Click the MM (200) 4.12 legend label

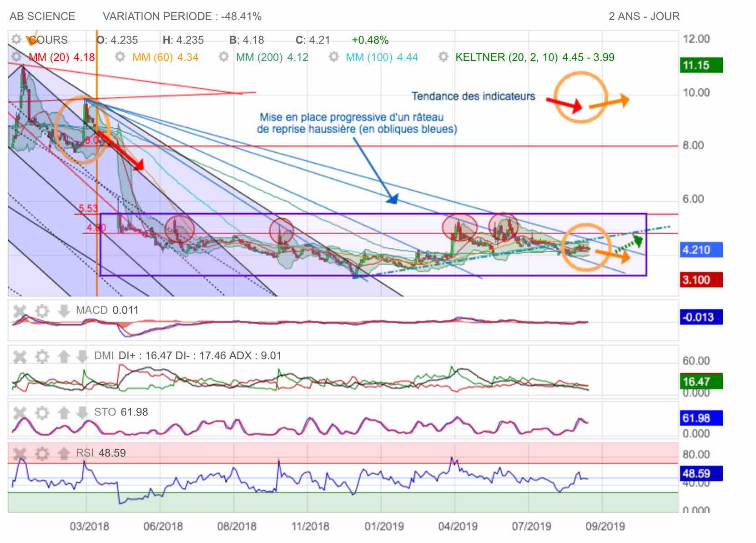(x=272, y=57)
